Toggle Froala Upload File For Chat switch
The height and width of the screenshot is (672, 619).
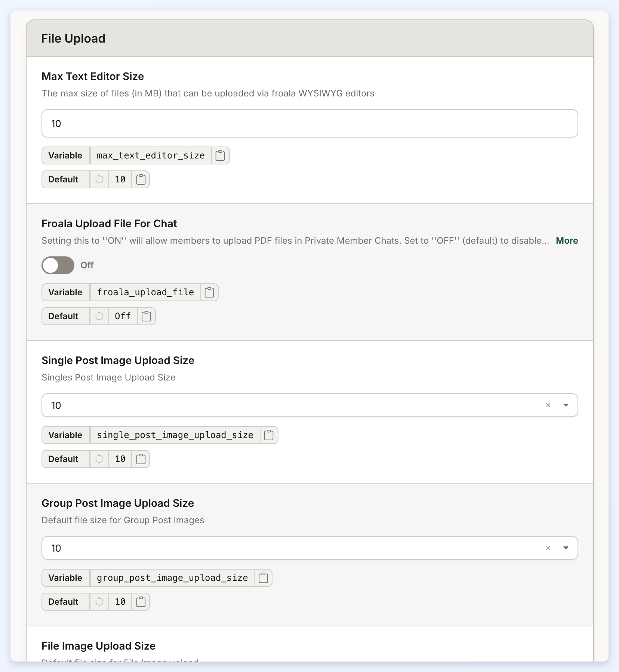[58, 265]
